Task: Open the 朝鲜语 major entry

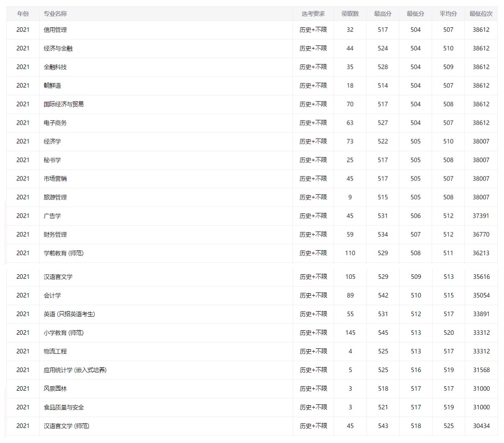Action: [52, 86]
